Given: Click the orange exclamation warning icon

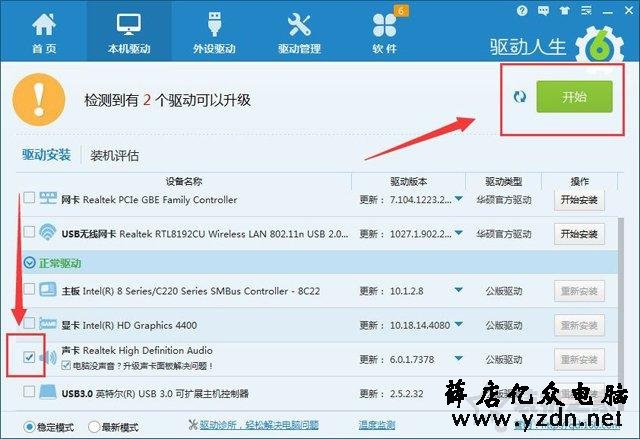Looking at the screenshot, I should (x=39, y=100).
